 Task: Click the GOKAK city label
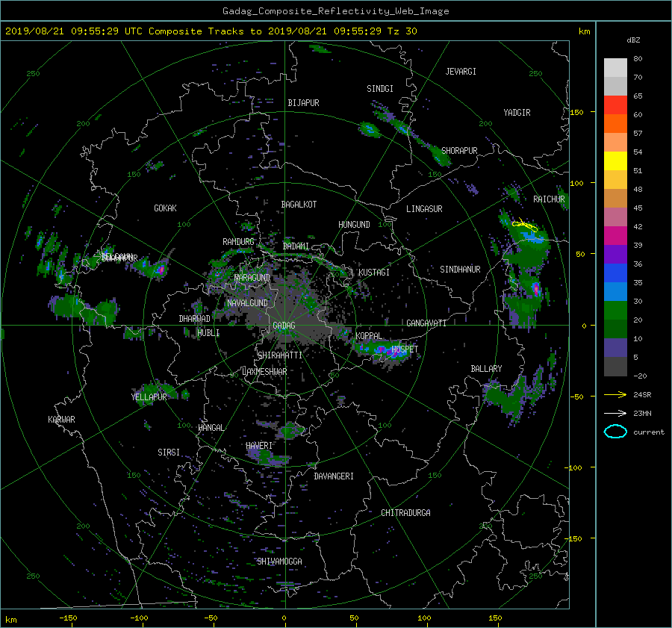click(165, 208)
